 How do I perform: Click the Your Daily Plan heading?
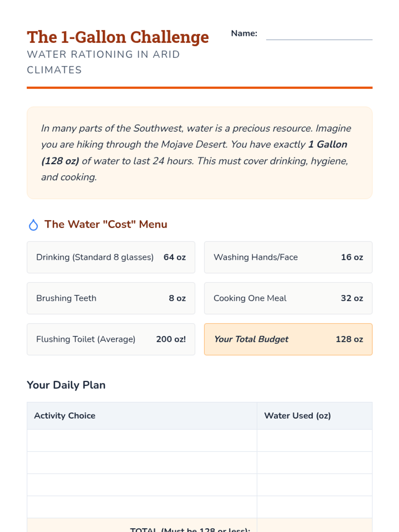click(66, 385)
